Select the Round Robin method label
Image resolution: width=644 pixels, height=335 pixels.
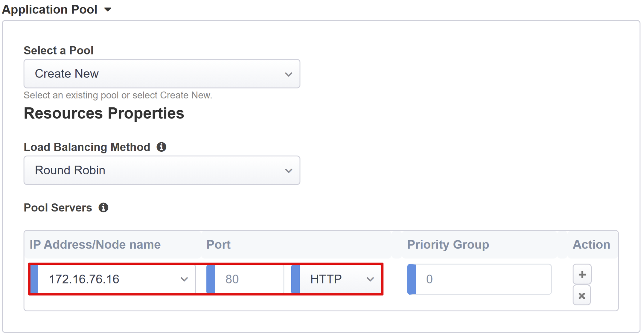coord(69,170)
